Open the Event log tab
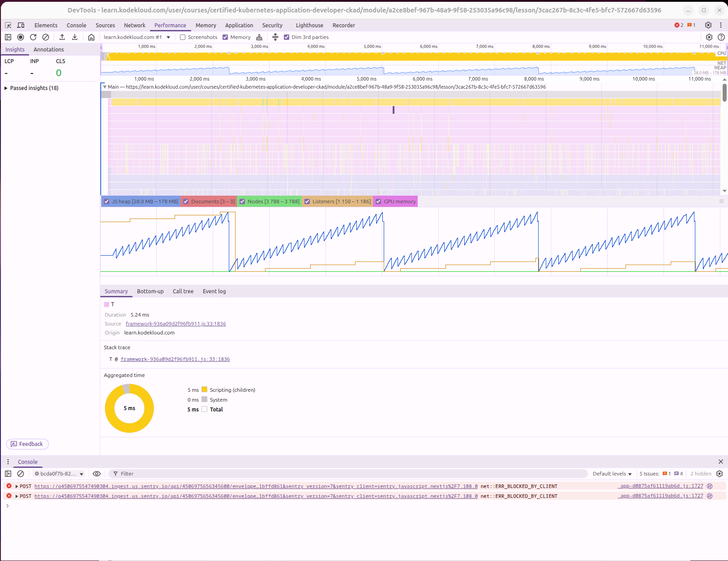Screen dimensions: 728x561 (x=214, y=291)
